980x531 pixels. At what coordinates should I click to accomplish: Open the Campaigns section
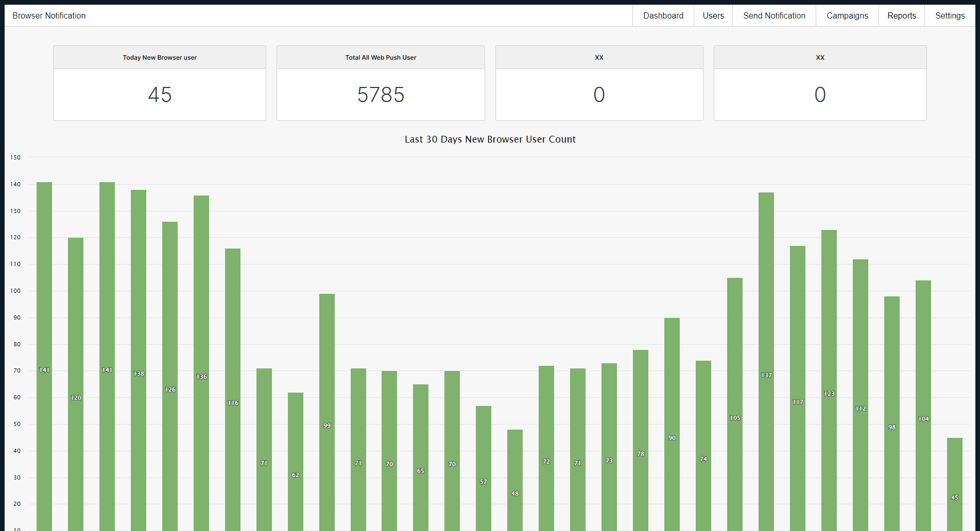tap(847, 16)
